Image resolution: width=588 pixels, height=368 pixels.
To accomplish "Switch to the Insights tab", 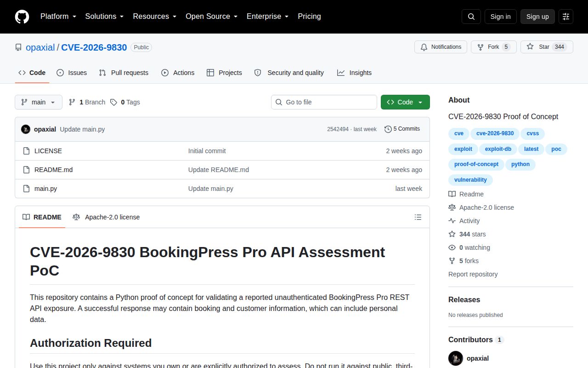I will (x=354, y=73).
